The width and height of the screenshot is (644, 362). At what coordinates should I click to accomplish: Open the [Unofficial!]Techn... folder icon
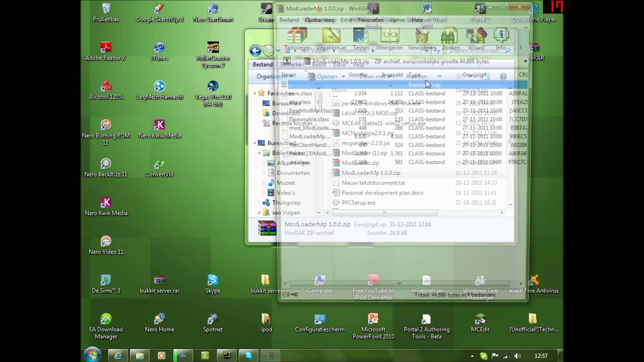pyautogui.click(x=533, y=323)
